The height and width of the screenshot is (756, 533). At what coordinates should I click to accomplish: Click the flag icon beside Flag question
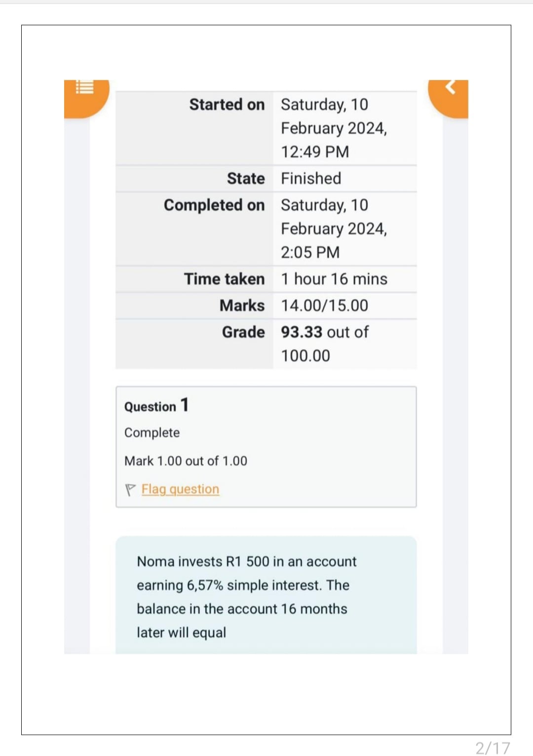(130, 490)
